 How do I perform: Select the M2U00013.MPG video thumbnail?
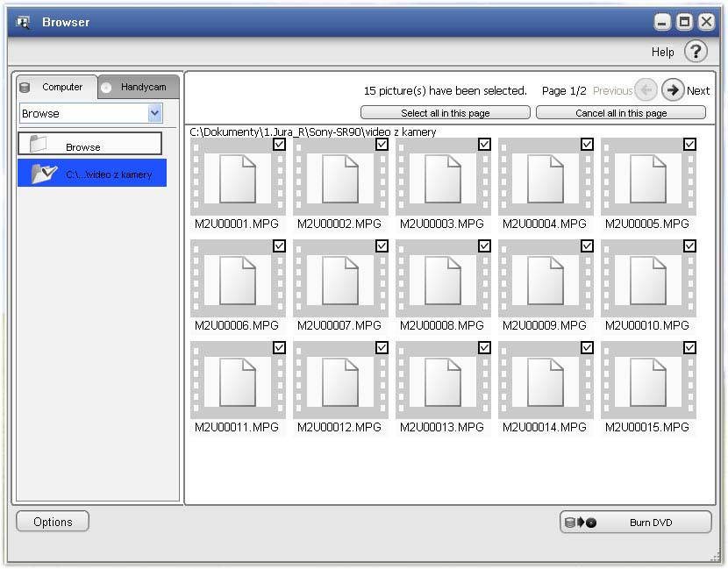coord(443,382)
